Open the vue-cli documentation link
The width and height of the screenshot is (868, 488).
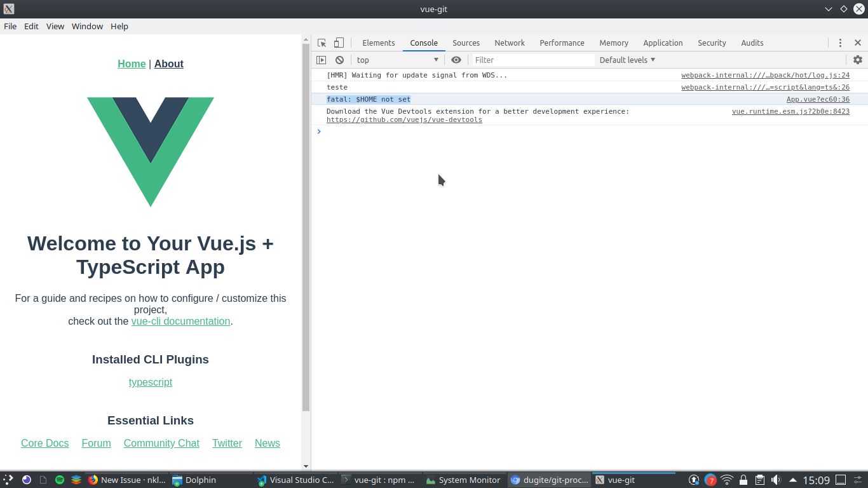pos(180,321)
